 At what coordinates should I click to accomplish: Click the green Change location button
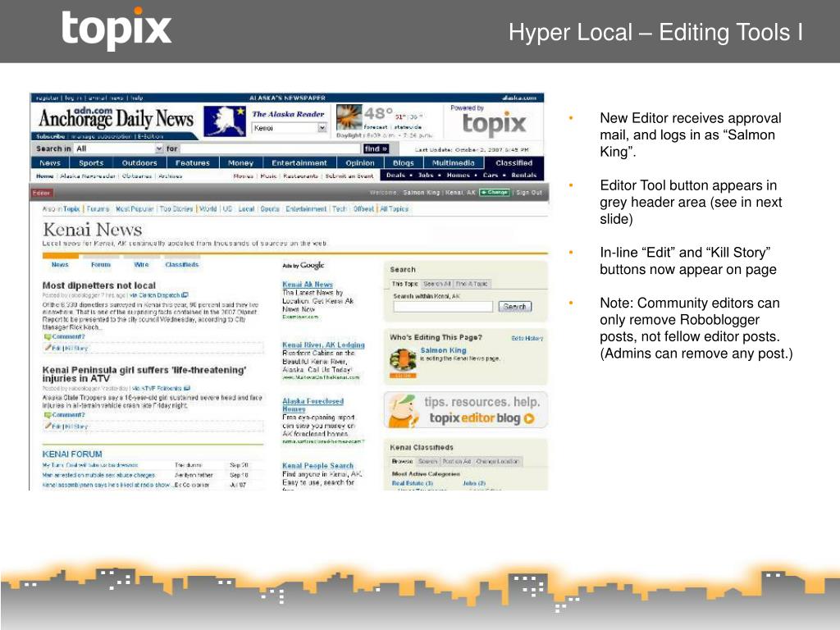point(494,192)
